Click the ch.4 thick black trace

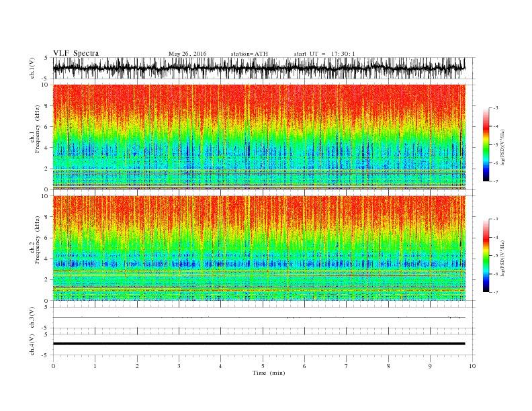(259, 344)
